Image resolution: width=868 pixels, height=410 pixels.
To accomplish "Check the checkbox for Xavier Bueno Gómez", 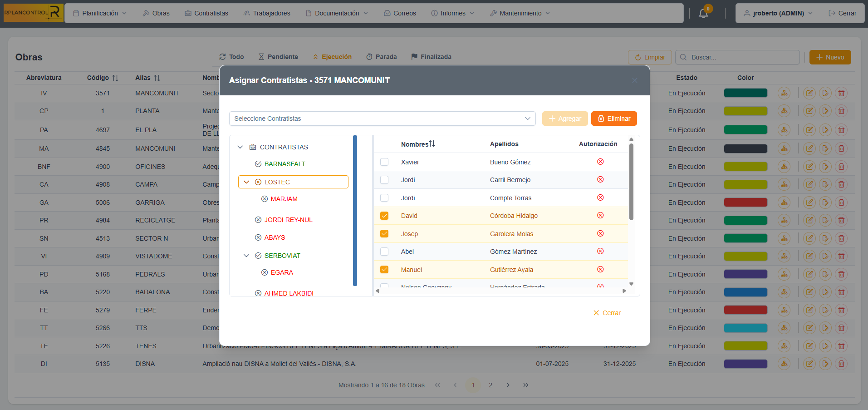I will [x=384, y=162].
